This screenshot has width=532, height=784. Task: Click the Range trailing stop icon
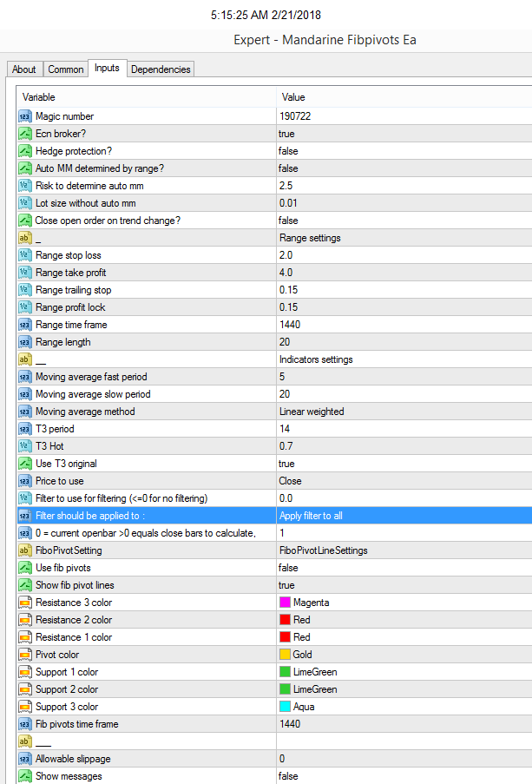point(25,290)
